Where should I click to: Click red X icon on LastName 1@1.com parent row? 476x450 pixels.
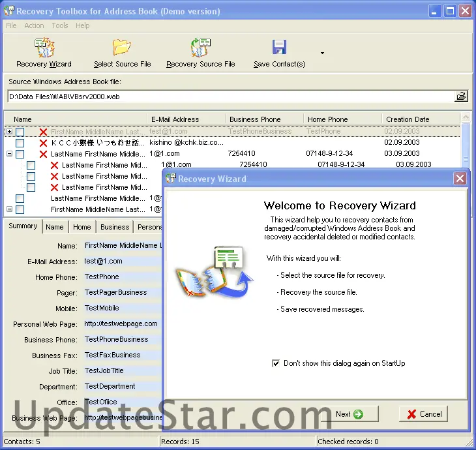(x=44, y=154)
